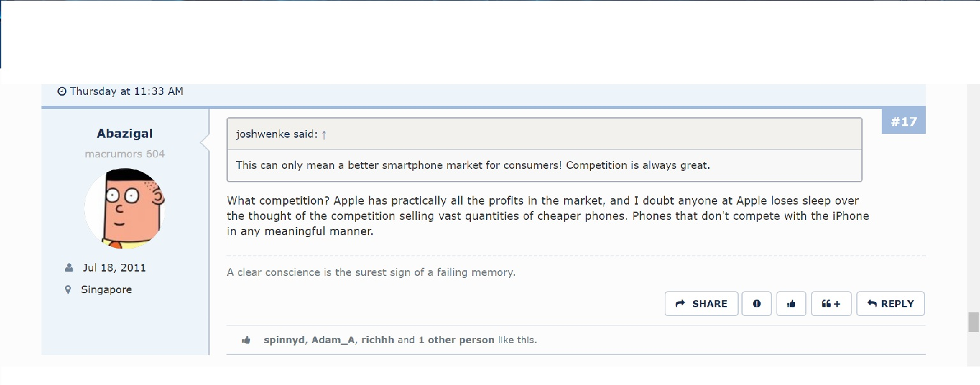
Task: Open Abazigal's profile from username
Action: coord(124,133)
